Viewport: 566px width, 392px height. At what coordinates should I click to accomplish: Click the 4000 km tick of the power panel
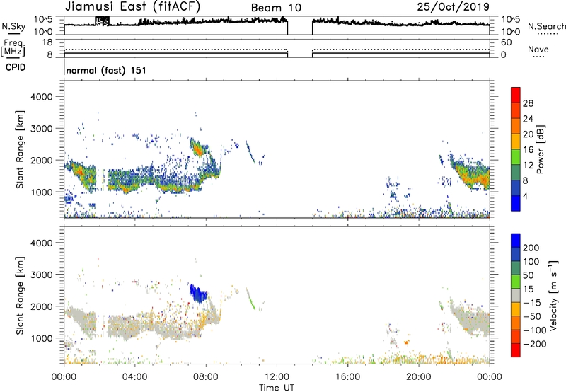click(x=42, y=97)
